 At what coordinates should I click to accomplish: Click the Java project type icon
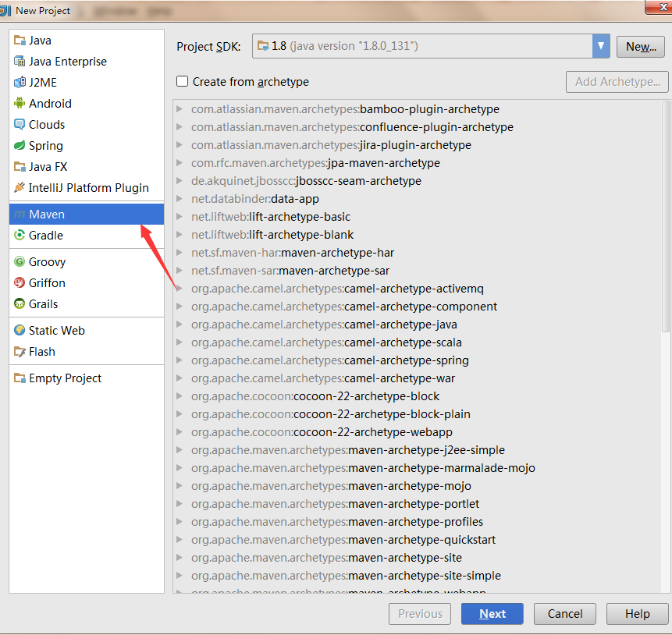pos(20,41)
